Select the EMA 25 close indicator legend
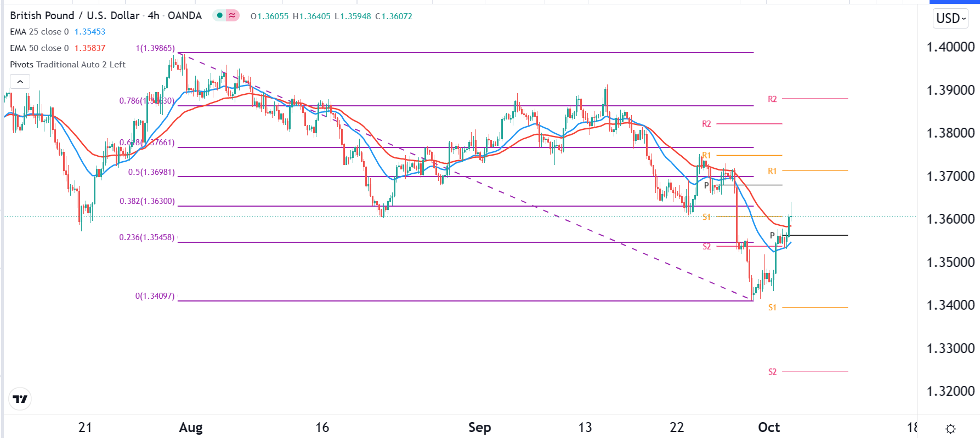This screenshot has width=980, height=438. click(39, 32)
